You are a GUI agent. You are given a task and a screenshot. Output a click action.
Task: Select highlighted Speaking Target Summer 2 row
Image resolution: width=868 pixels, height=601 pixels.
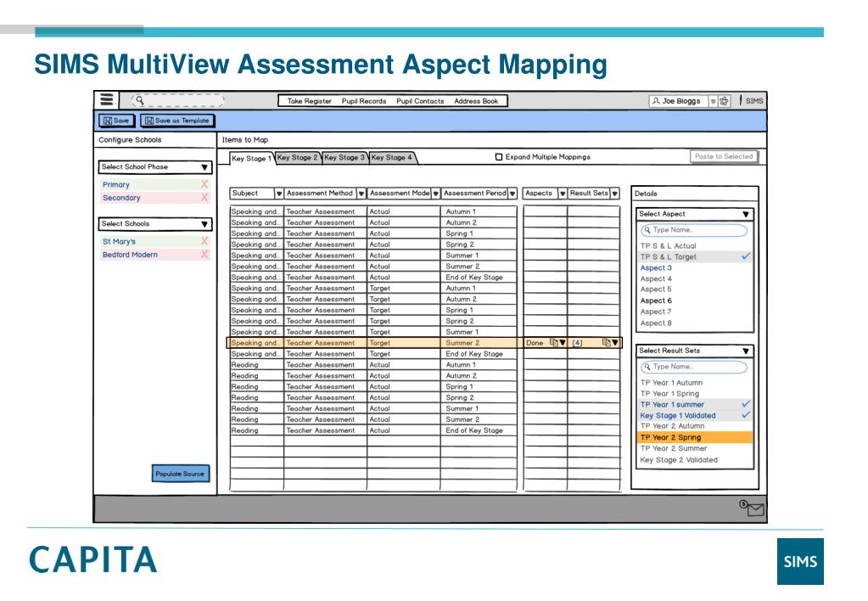[424, 343]
